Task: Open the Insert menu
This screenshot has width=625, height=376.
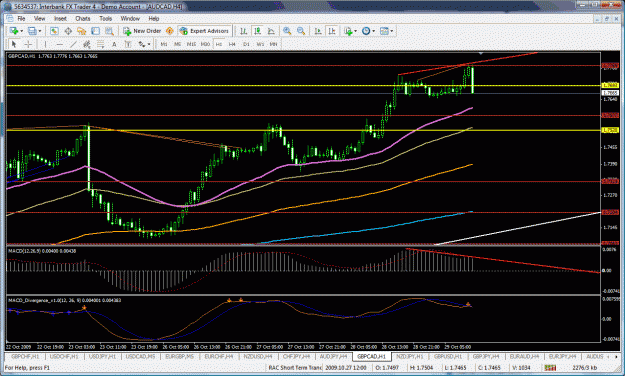Action: [61, 18]
